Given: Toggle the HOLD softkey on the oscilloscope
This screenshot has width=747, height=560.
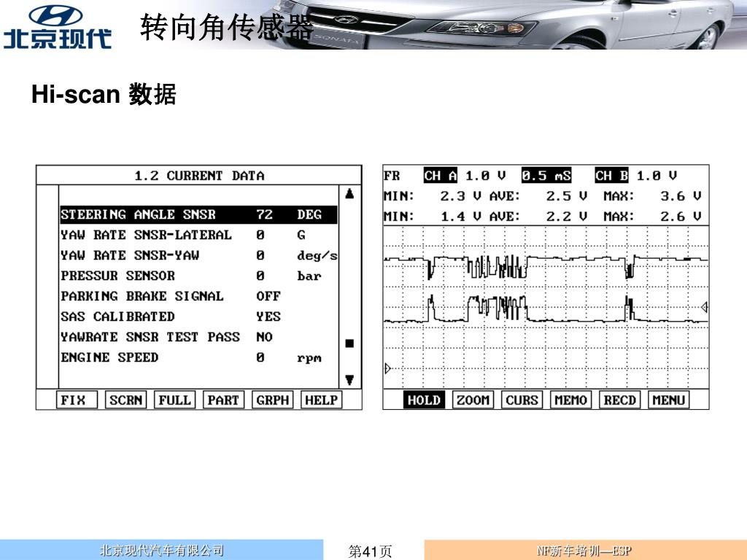Looking at the screenshot, I should click(424, 400).
